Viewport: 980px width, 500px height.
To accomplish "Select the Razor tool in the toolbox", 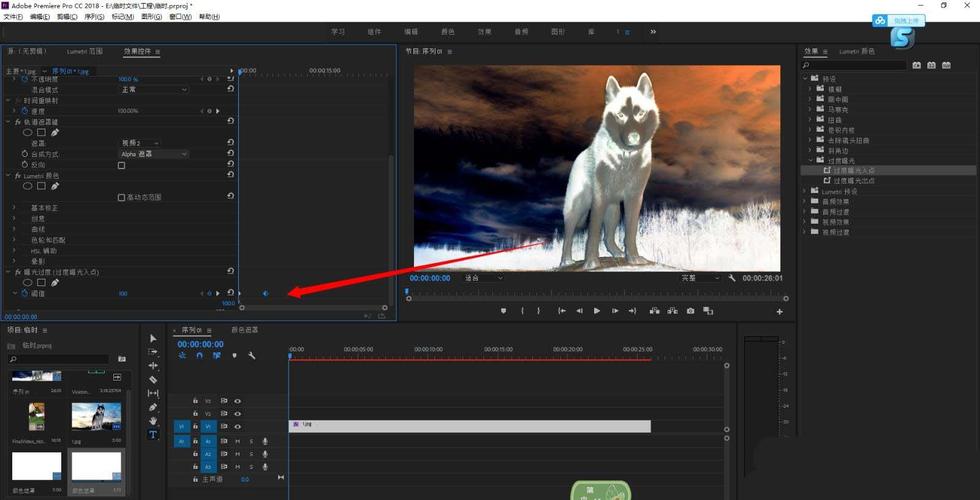I will pos(153,380).
